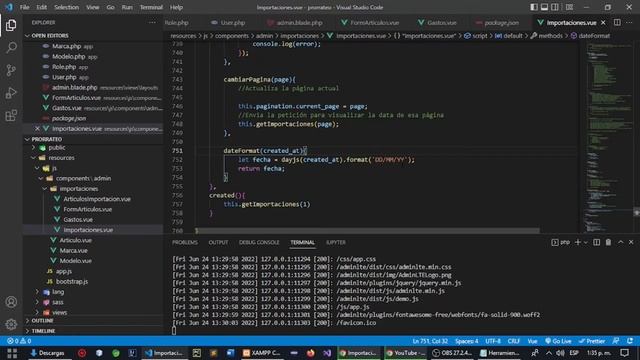640x360 pixels.
Task: Open editor more actions menu
Action: (x=629, y=22)
